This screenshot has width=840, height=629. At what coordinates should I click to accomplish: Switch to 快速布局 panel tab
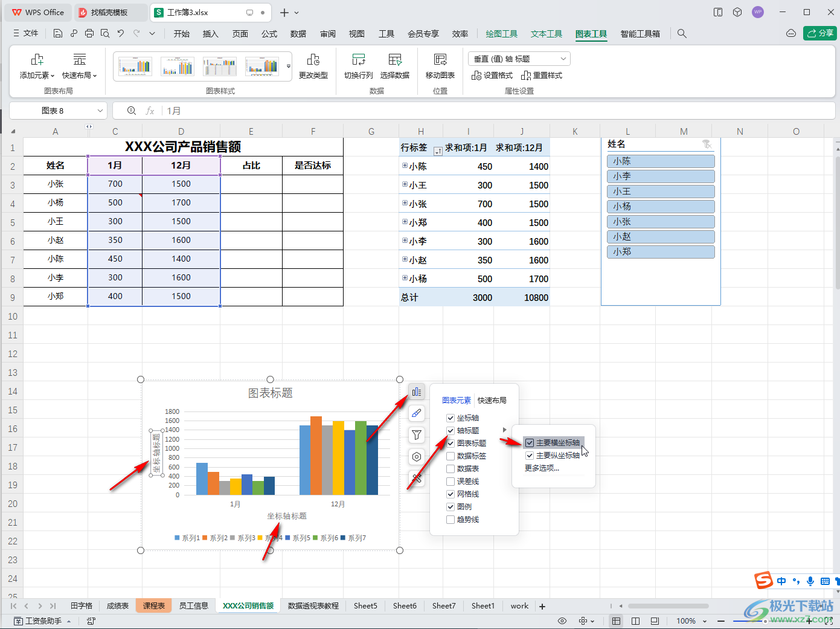click(492, 401)
